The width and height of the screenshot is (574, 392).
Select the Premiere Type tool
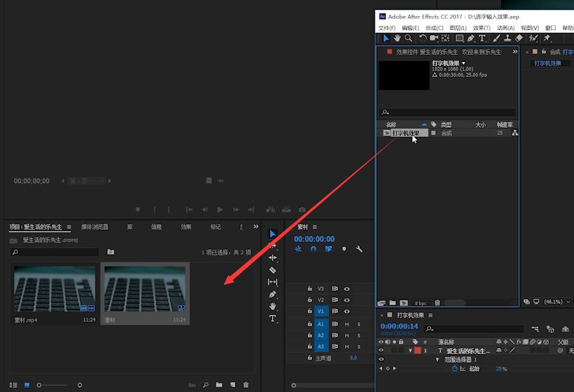coord(273,318)
